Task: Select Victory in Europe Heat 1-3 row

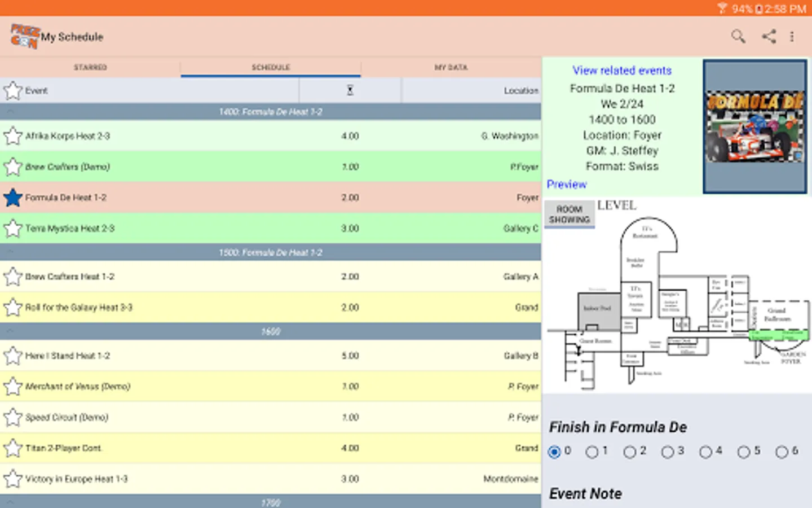Action: click(x=271, y=479)
